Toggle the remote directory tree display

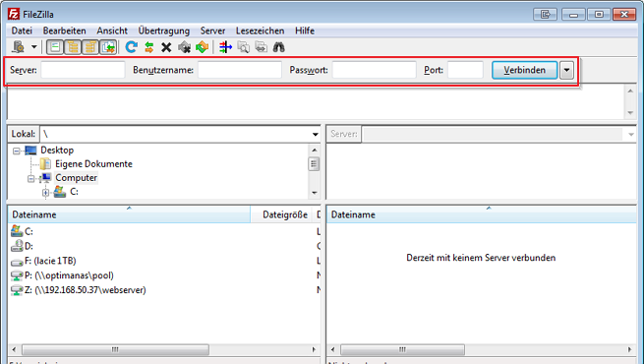click(90, 47)
